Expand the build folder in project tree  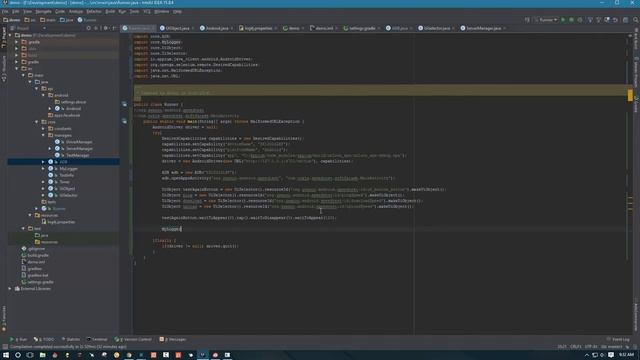coord(17,55)
